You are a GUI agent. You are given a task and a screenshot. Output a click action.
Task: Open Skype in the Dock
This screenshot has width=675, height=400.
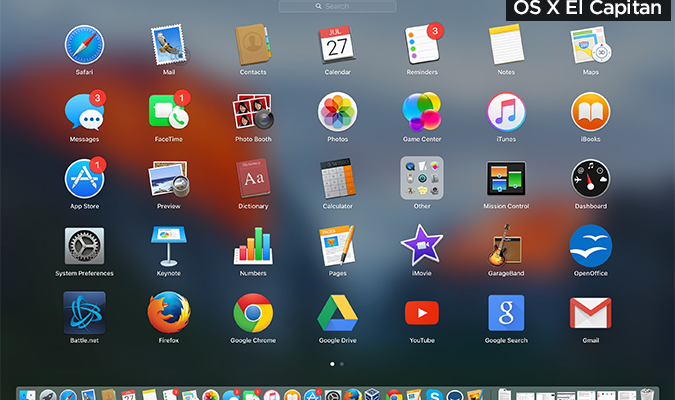tap(434, 395)
